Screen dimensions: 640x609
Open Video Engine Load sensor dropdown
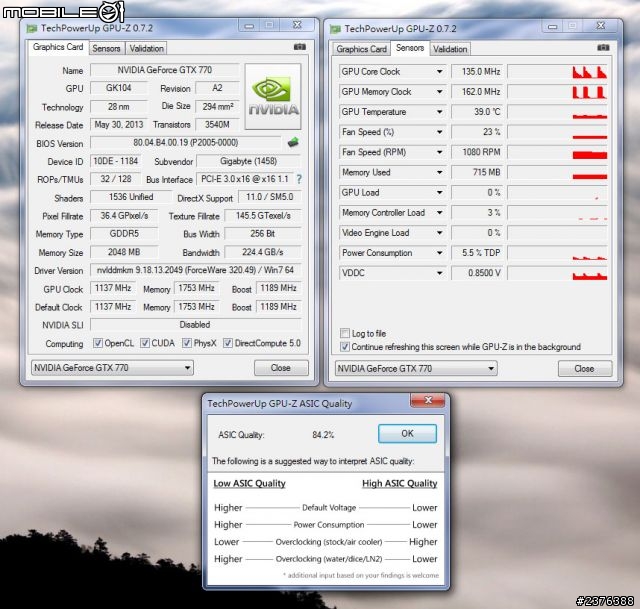click(x=440, y=233)
